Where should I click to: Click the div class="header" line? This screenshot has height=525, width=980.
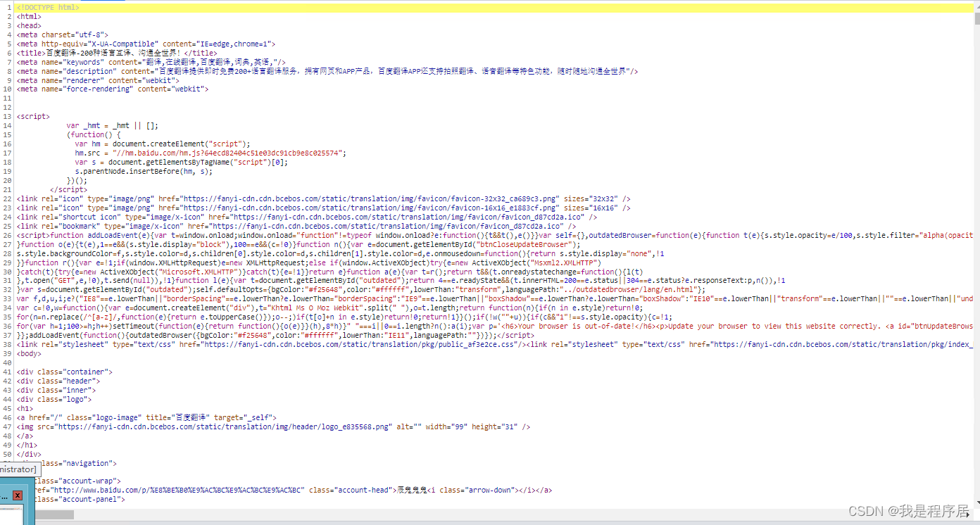pyautogui.click(x=58, y=381)
